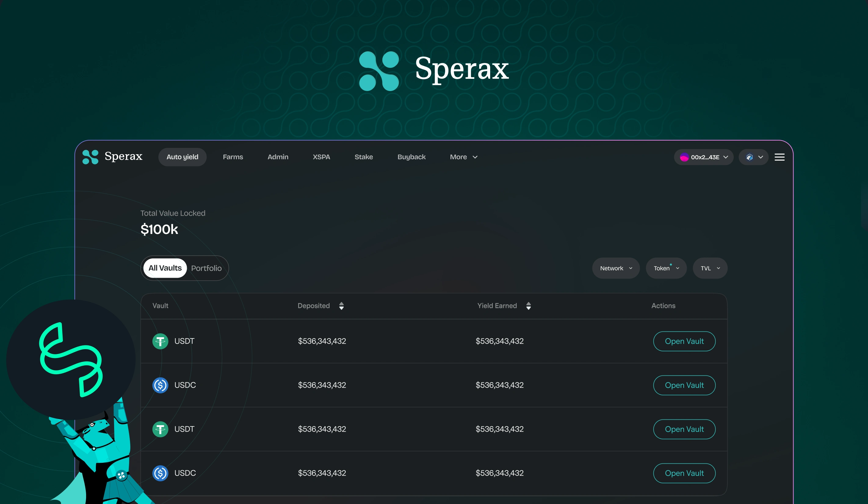Sort by the Deposited column arrows
Image resolution: width=868 pixels, height=504 pixels.
pos(341,306)
